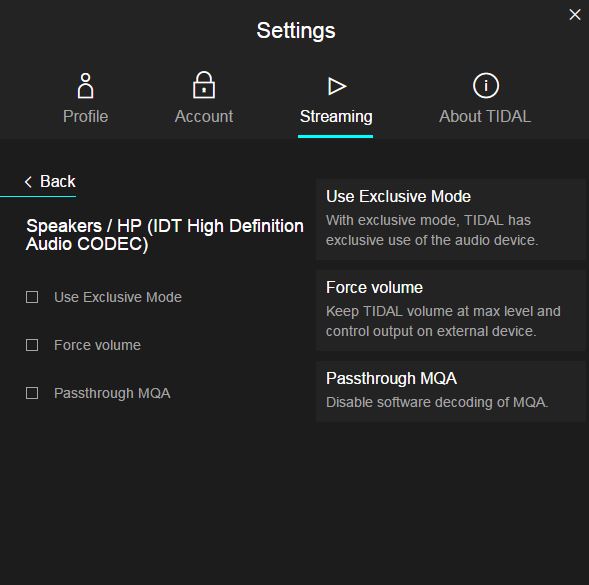Enable the Use Exclusive Mode checkbox
Screen dimensions: 589x585
click(32, 297)
